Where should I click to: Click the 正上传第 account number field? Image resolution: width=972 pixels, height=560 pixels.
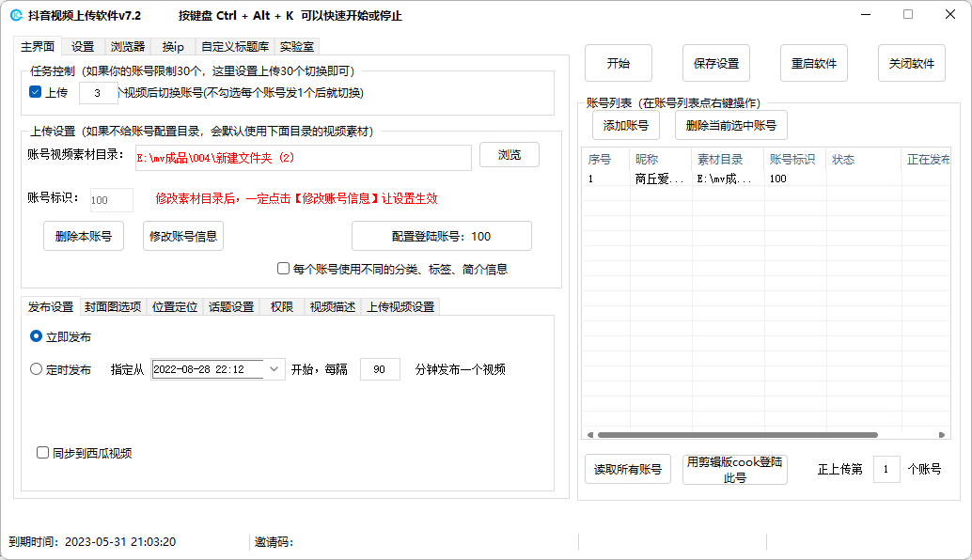886,469
